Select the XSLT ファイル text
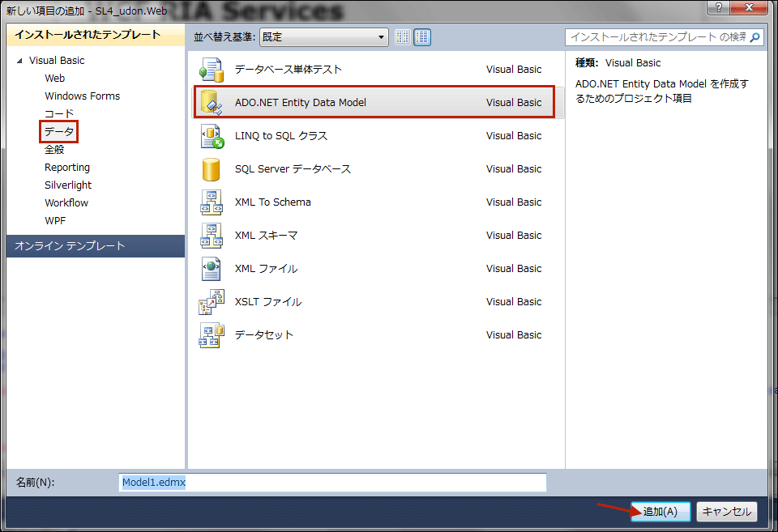The height and width of the screenshot is (532, 778). pyautogui.click(x=268, y=302)
